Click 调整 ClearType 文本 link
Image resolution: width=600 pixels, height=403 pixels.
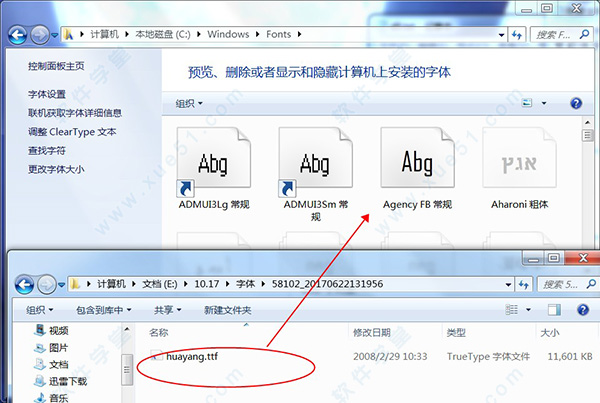pos(72,132)
